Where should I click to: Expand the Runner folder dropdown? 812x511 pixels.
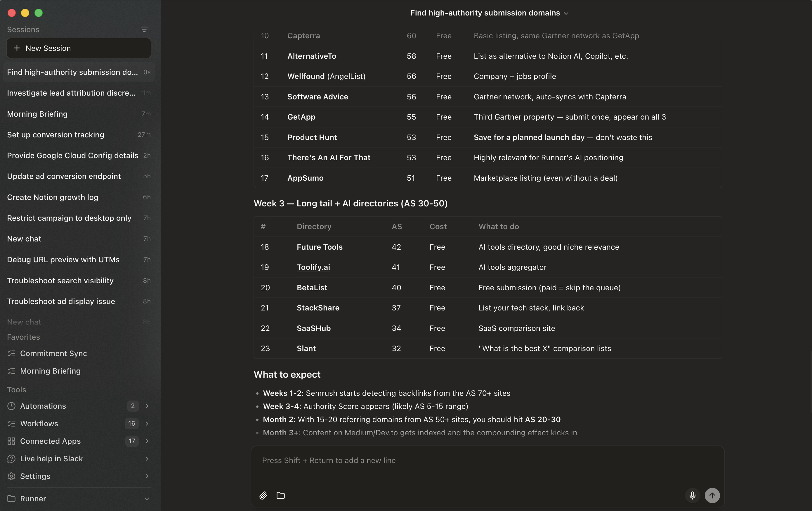click(x=147, y=498)
